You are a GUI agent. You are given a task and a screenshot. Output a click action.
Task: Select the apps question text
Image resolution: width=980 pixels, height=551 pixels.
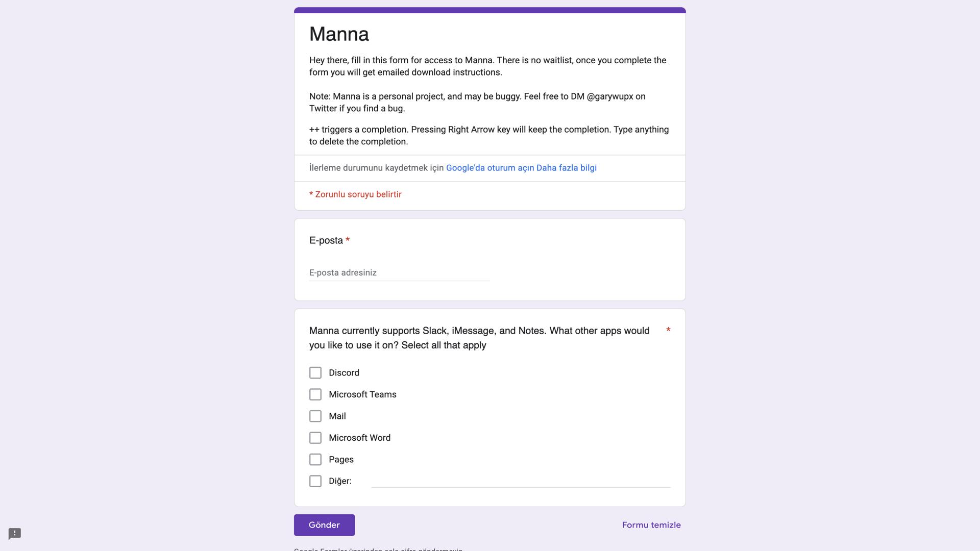click(x=479, y=337)
